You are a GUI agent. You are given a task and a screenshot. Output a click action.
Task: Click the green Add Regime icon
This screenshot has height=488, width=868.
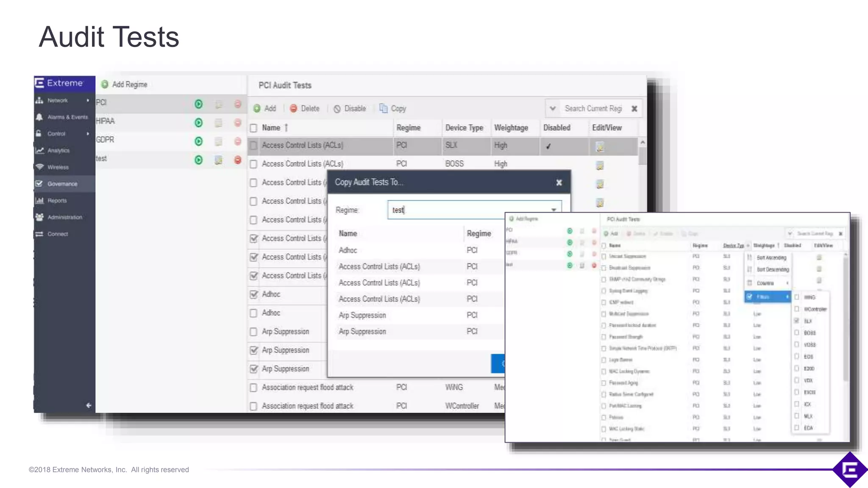pos(105,84)
